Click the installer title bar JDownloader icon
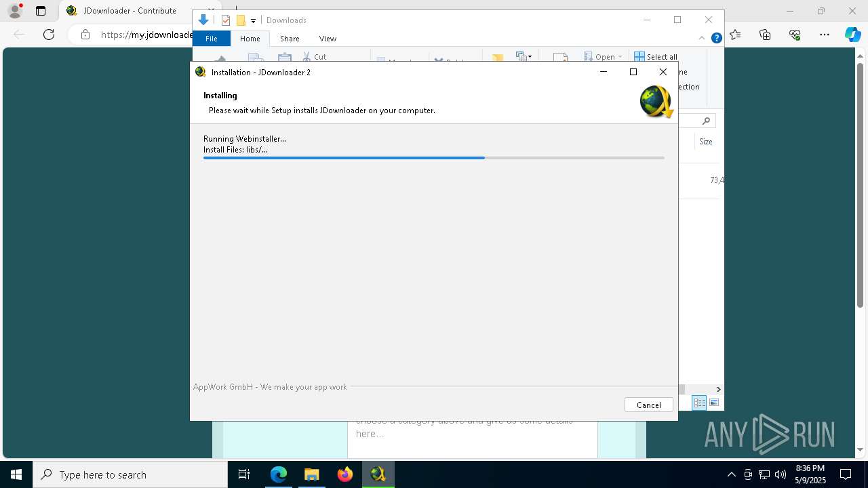This screenshot has height=488, width=868. pos(200,72)
